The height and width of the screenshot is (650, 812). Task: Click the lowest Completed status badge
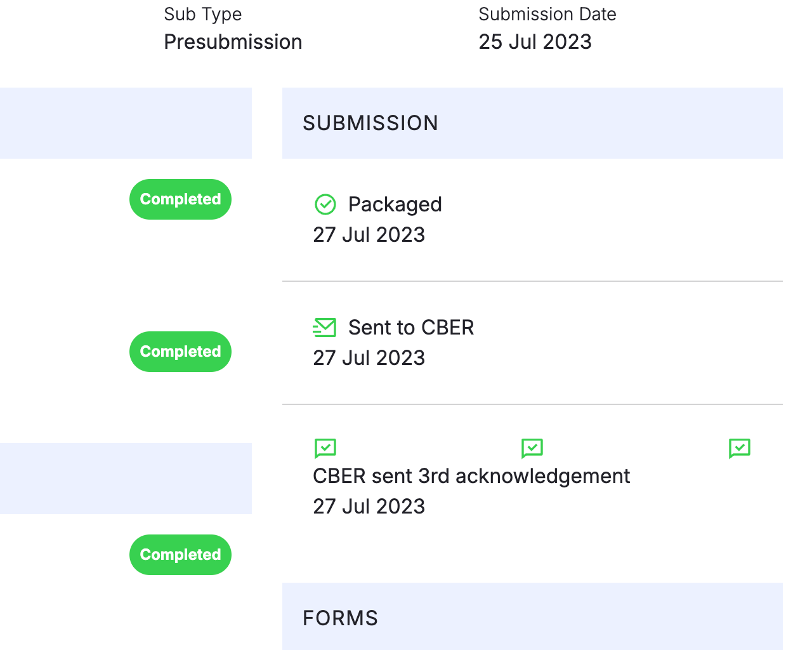(180, 555)
